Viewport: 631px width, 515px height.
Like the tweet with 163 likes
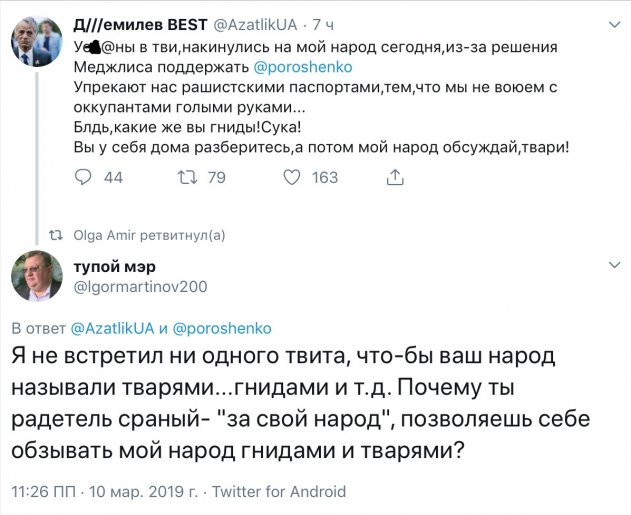click(293, 177)
